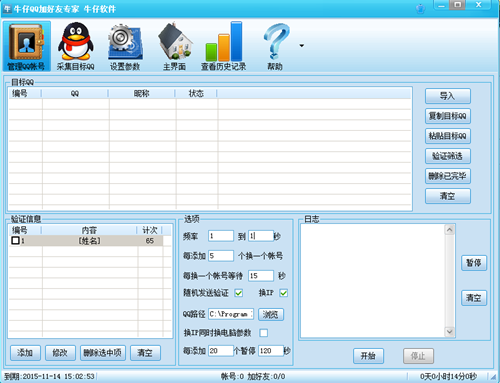Click the skin icon beside minimize button
The height and width of the screenshot is (383, 500).
(421, 8)
